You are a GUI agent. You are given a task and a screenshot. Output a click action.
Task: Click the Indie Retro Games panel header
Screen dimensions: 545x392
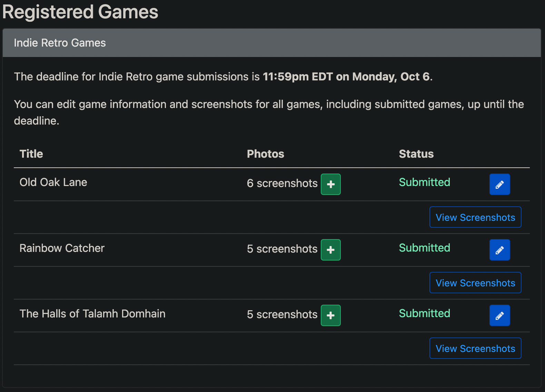click(x=60, y=43)
